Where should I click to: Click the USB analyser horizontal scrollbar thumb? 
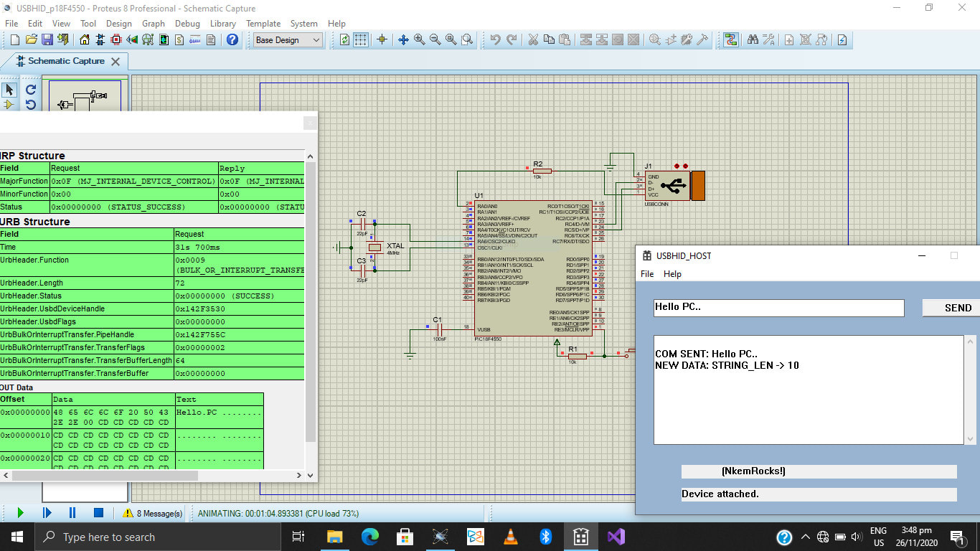[x=105, y=475]
